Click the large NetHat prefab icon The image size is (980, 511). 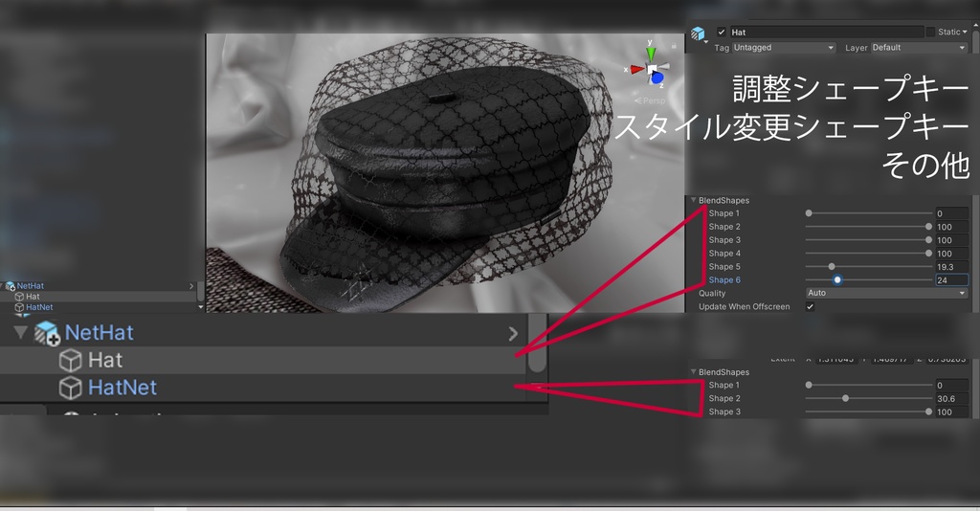[46, 333]
